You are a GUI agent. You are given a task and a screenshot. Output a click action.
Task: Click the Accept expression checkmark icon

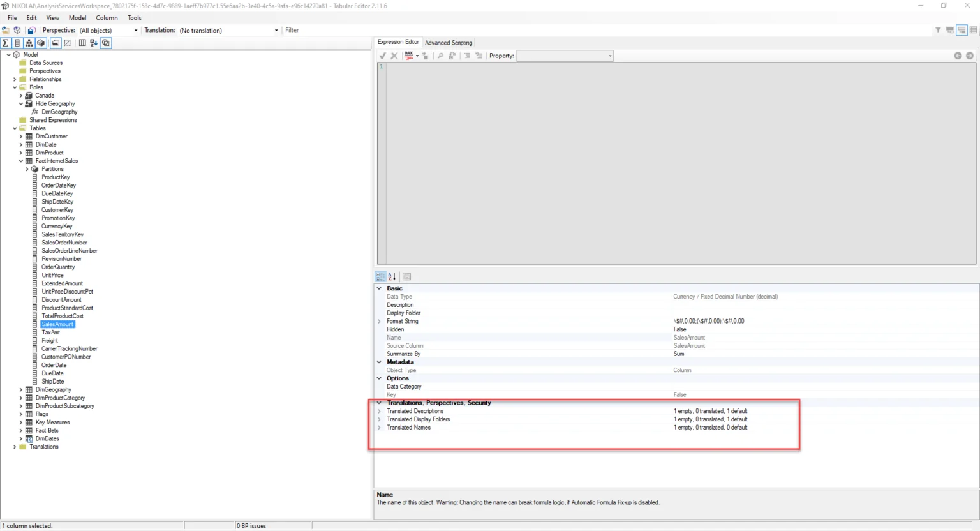pos(383,56)
